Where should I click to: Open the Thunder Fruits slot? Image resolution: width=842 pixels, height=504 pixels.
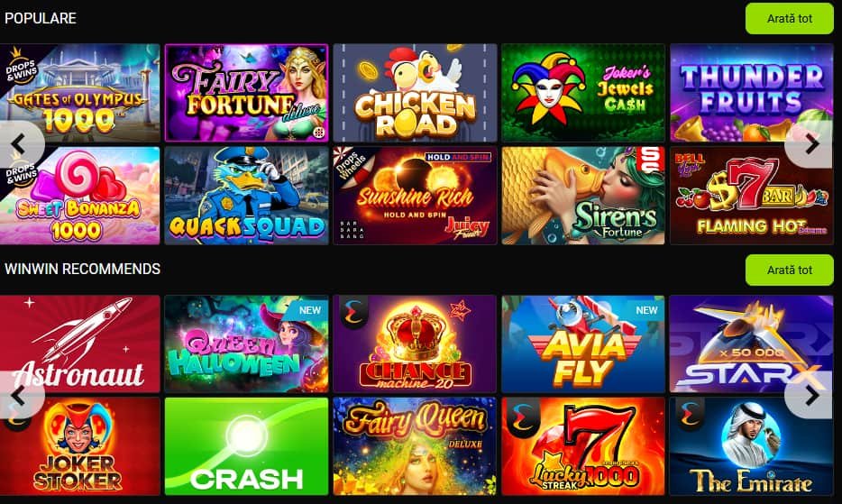[x=752, y=93]
